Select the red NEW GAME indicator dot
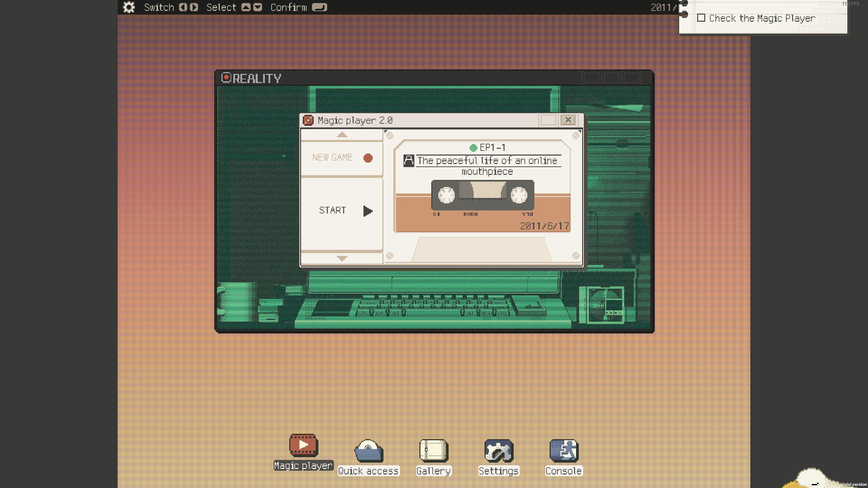868x488 pixels. pyautogui.click(x=368, y=158)
